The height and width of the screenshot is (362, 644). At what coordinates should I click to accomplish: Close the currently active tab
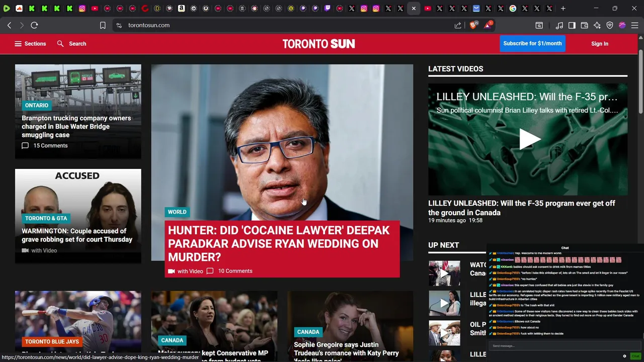coord(414,9)
